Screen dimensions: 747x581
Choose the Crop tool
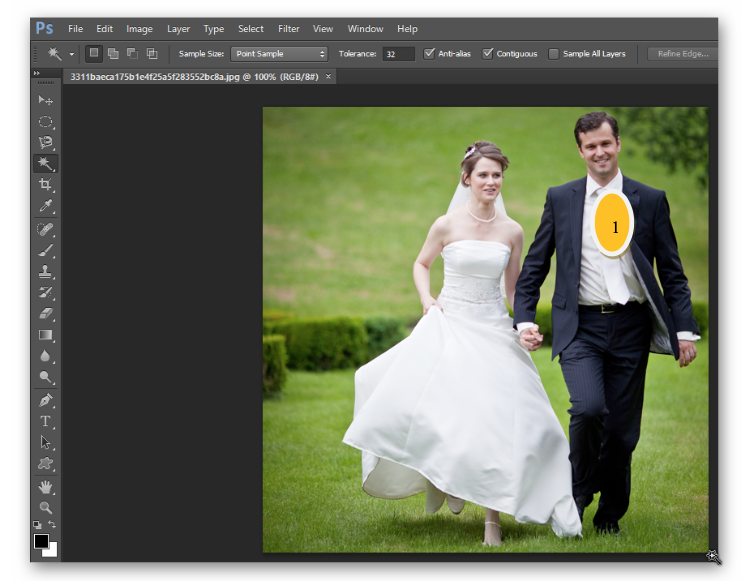(45, 185)
